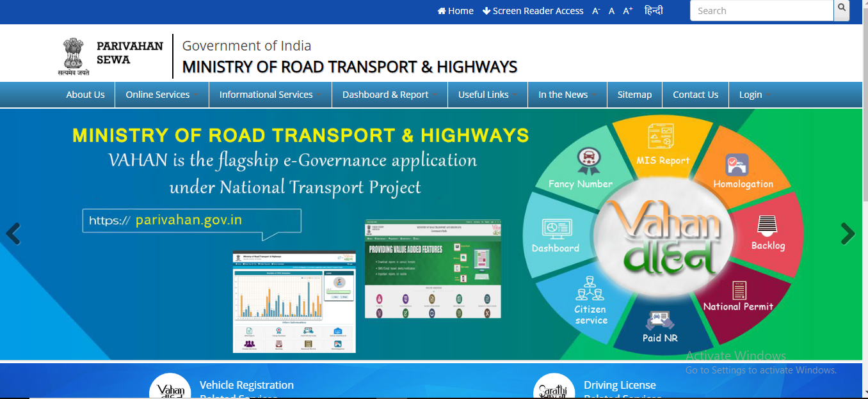Increase font size with A+ button
The image size is (868, 399).
[x=628, y=11]
